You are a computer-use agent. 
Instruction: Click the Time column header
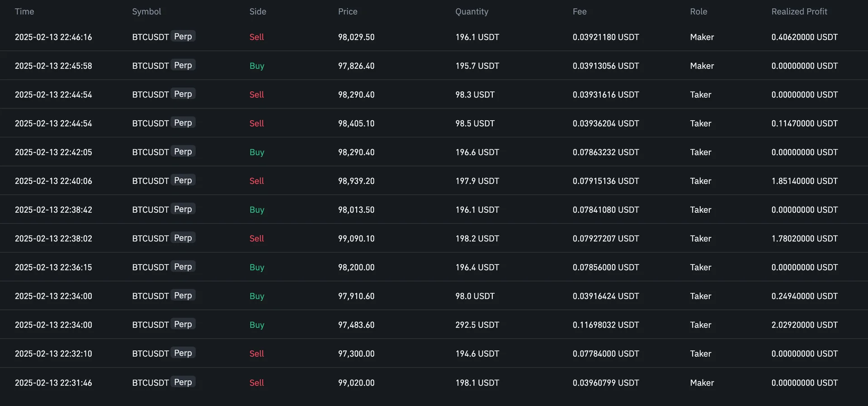pyautogui.click(x=24, y=12)
